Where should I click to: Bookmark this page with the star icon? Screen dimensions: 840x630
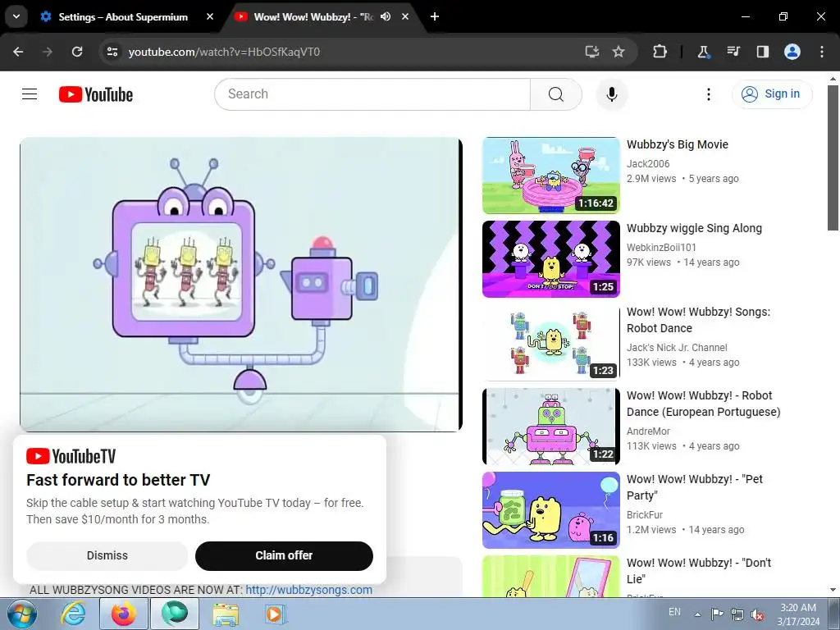pos(619,52)
